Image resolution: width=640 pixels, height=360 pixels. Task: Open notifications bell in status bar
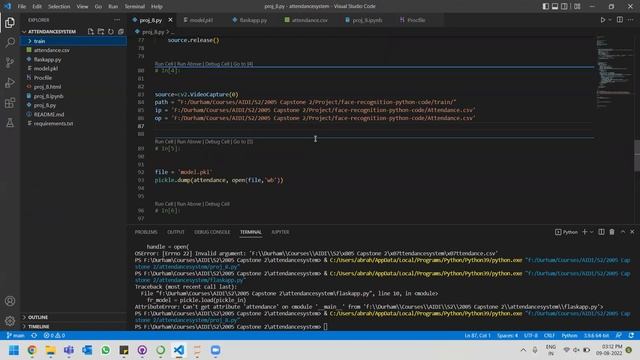coord(631,336)
